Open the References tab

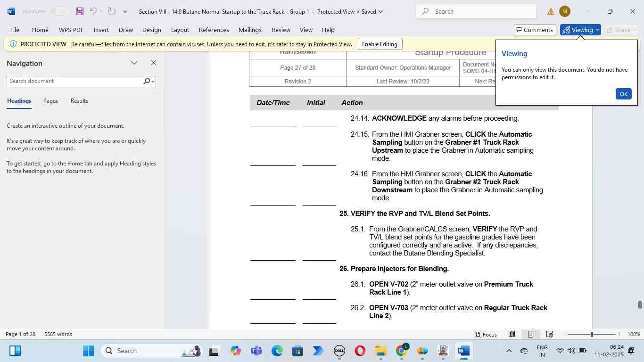214,30
